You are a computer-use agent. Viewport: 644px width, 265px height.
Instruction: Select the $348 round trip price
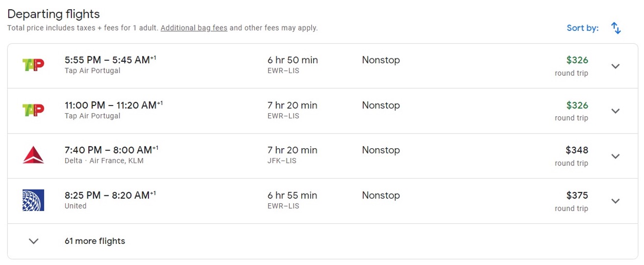[x=576, y=150]
